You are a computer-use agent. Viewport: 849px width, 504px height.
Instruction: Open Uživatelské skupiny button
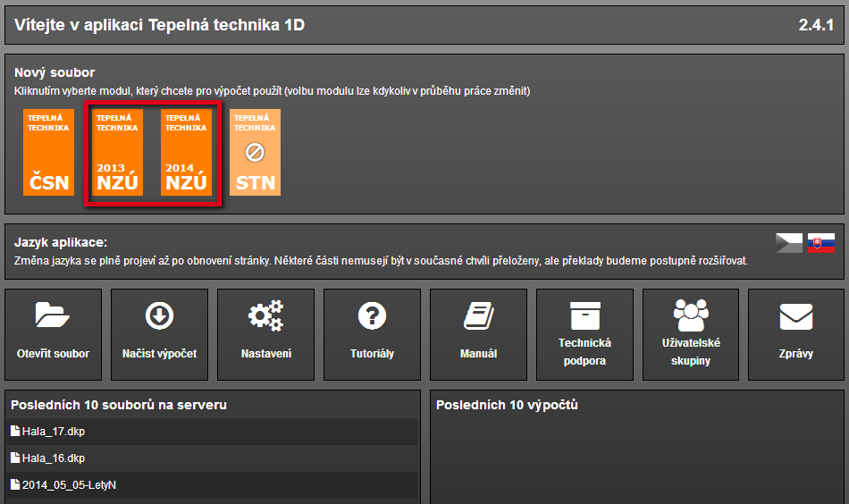point(691,334)
